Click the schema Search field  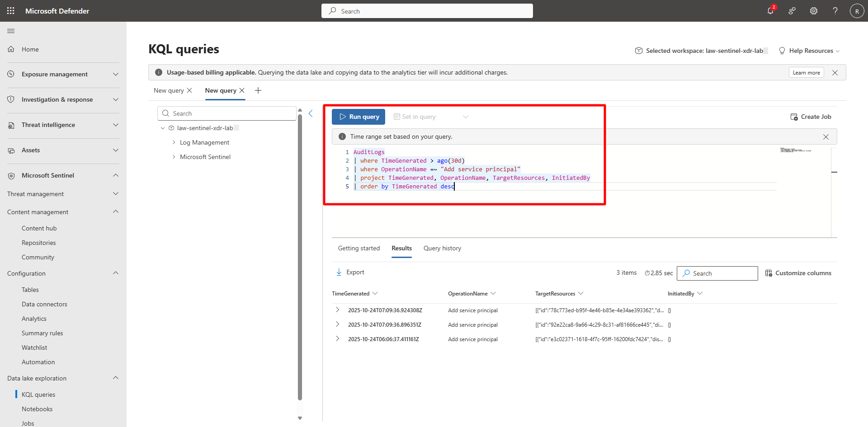pos(227,113)
